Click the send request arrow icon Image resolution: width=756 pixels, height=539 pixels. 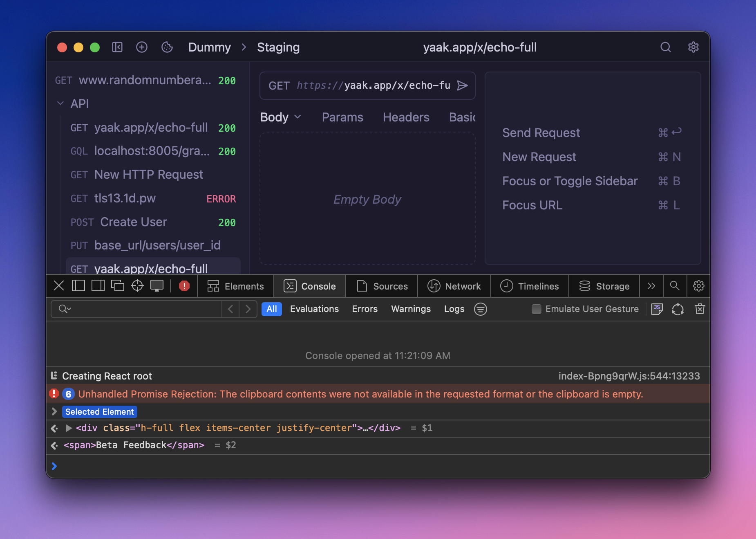[x=462, y=85]
